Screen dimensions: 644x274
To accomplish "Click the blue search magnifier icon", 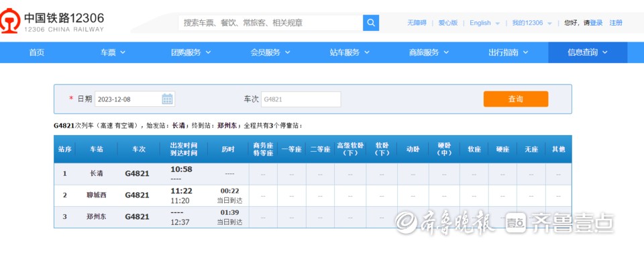I will pyautogui.click(x=371, y=23).
